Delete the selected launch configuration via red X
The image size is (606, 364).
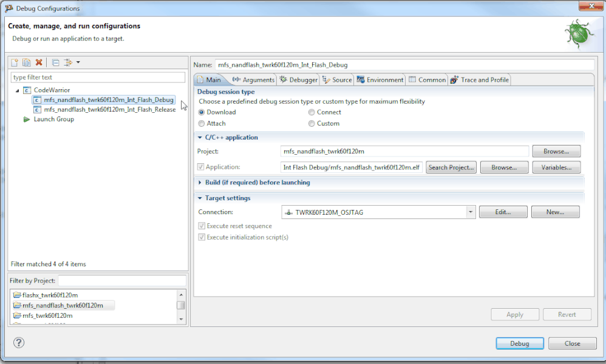(x=39, y=62)
